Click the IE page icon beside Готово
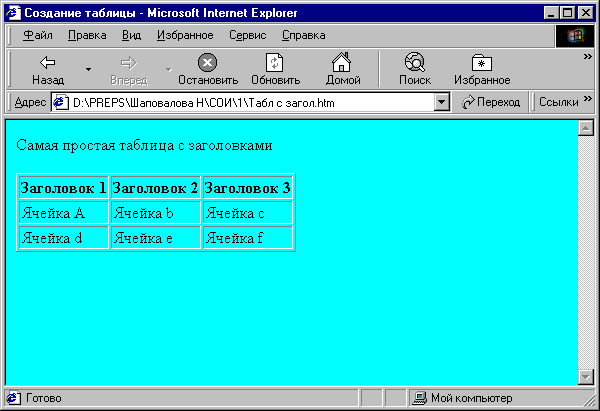600x411 pixels. (x=13, y=398)
